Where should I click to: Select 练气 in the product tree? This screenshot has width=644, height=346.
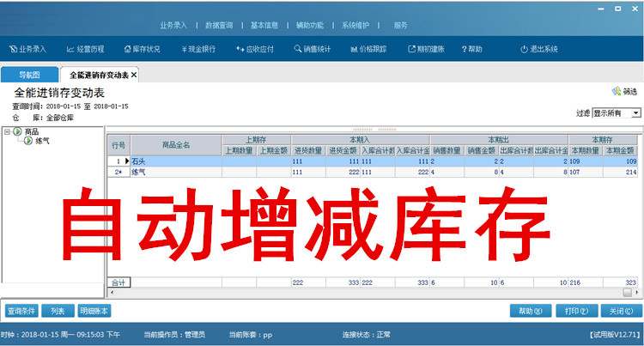pos(43,140)
